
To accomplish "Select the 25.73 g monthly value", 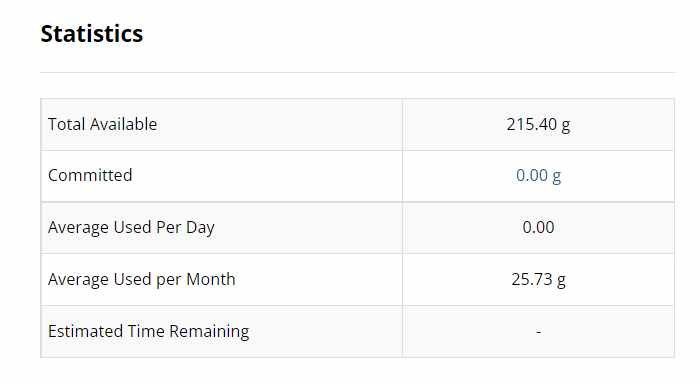I will 538,280.
